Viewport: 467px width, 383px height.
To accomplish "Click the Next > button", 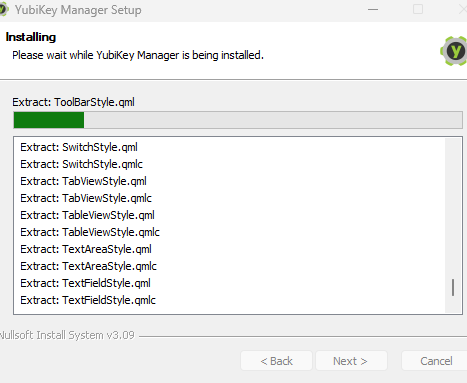I will tap(351, 361).
